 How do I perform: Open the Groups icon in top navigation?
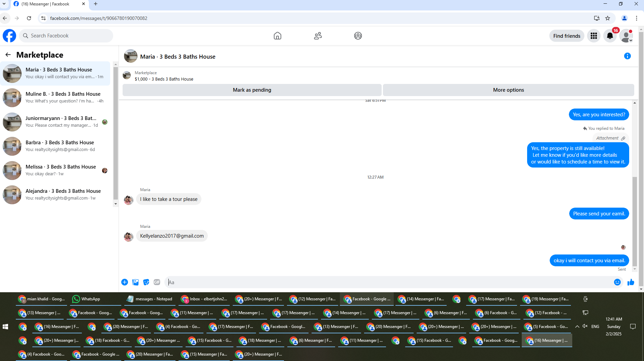coord(358,36)
